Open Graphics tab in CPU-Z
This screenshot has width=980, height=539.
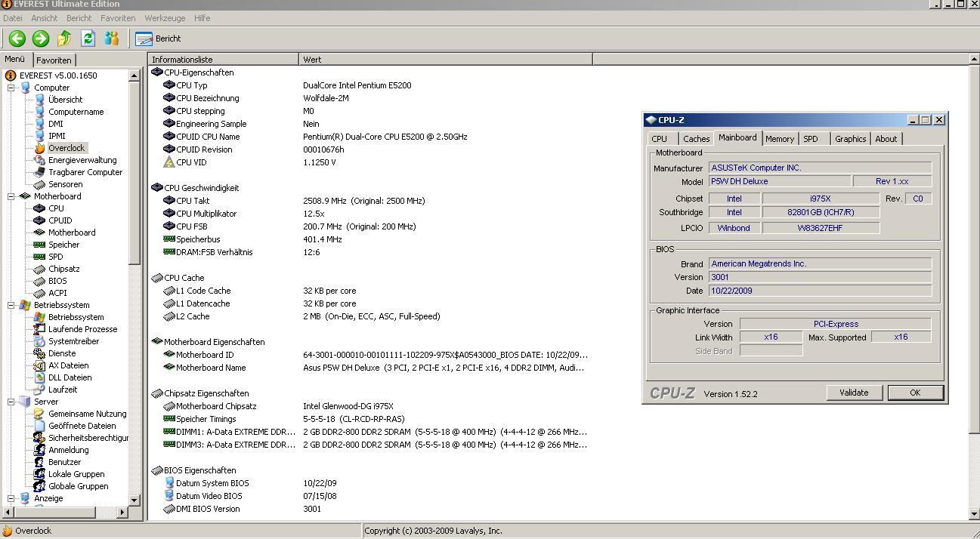[850, 139]
